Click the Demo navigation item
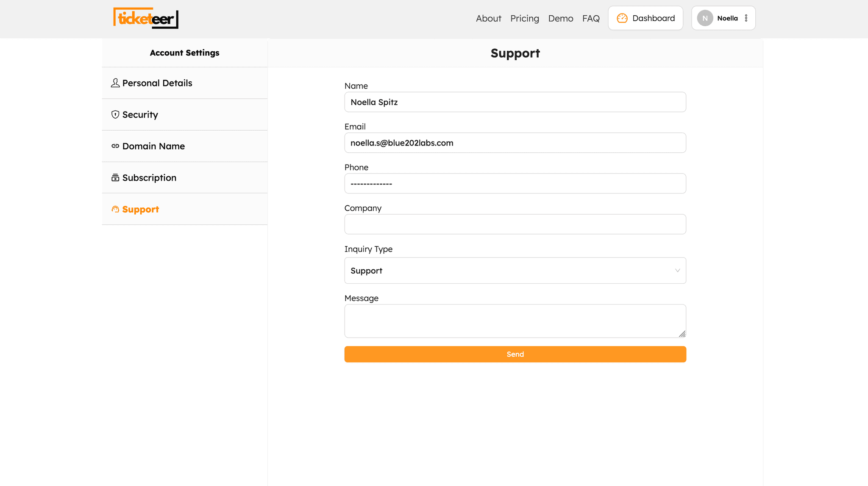Viewport: 868px width, 486px height. point(561,18)
